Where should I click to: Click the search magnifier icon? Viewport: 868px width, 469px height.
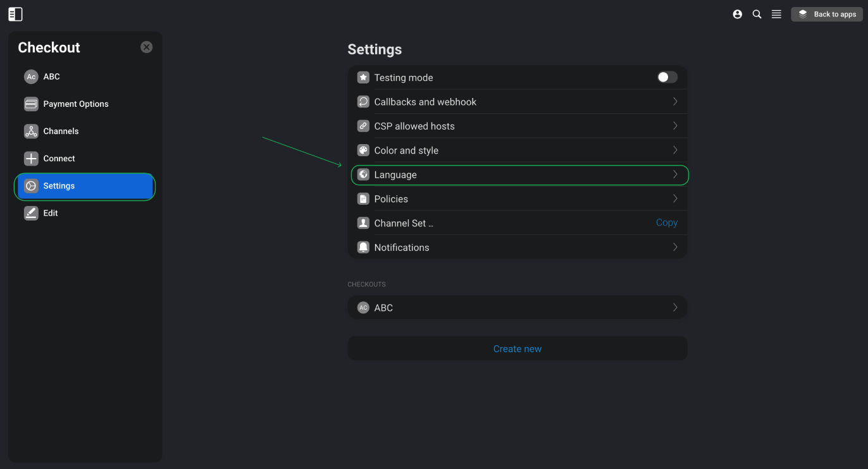(x=757, y=14)
